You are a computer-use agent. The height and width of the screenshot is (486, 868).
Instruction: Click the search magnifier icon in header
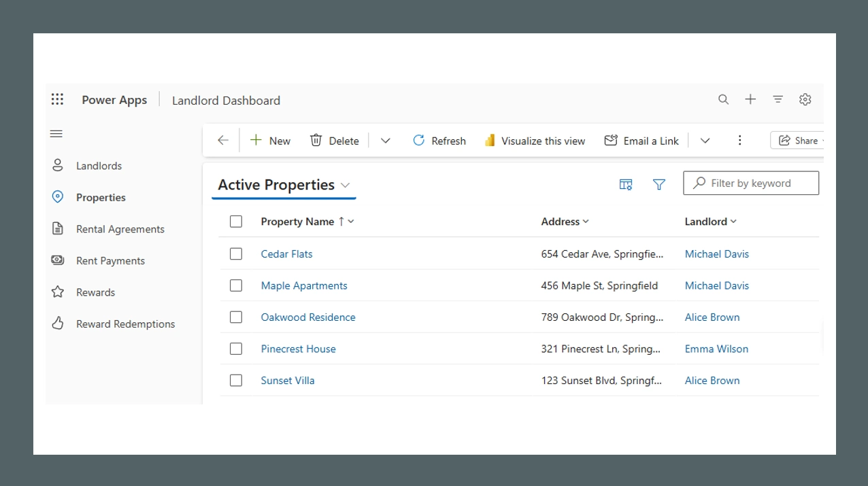click(x=723, y=100)
